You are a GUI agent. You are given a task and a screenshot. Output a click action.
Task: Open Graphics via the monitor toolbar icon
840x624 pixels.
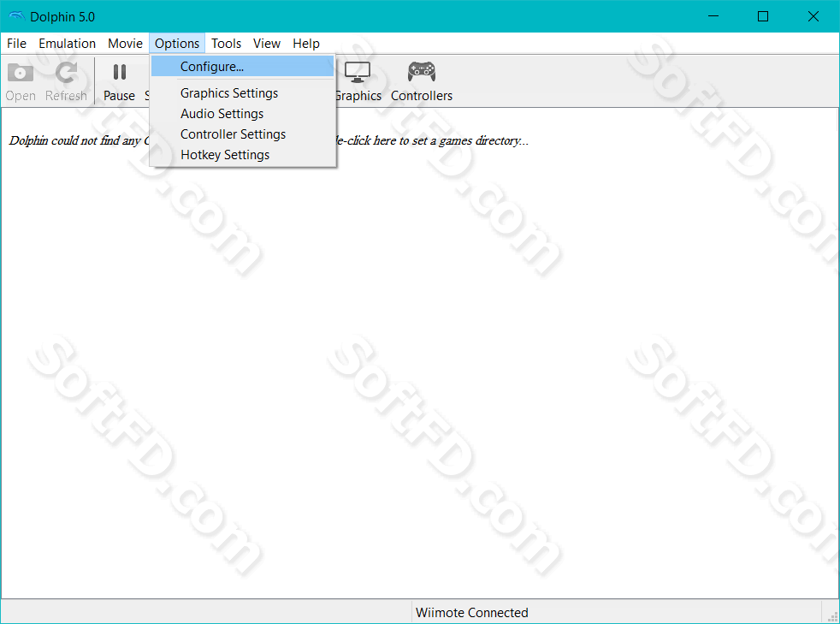click(x=358, y=72)
